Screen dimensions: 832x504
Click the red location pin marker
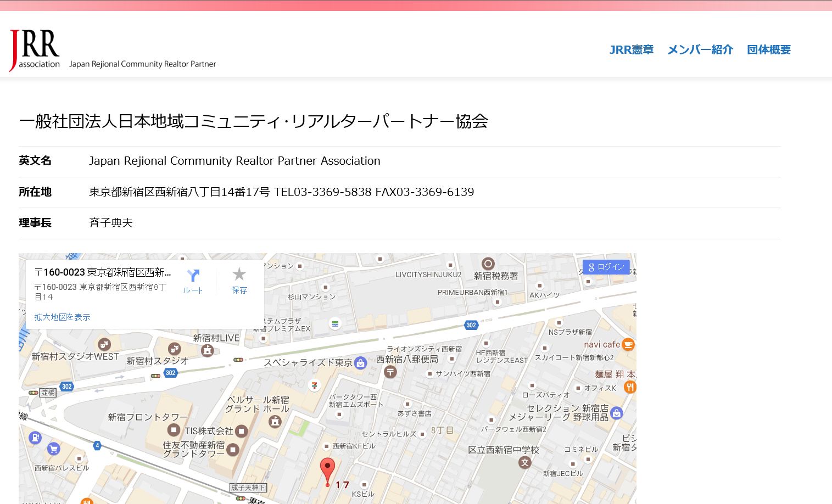click(x=327, y=472)
